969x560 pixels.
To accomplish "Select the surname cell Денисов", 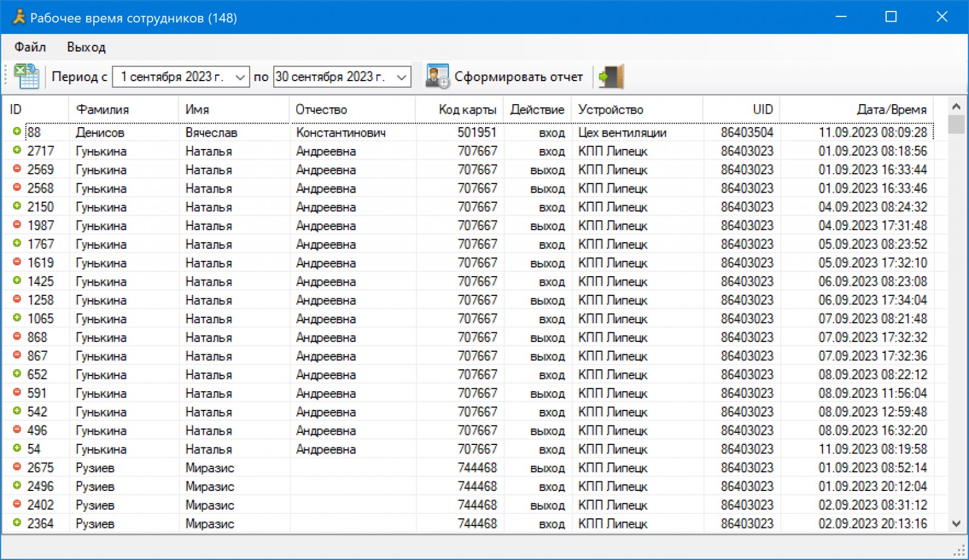I will click(x=100, y=133).
